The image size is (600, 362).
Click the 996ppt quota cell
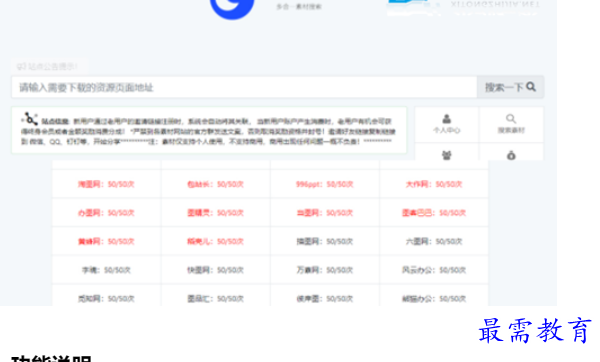(x=324, y=184)
